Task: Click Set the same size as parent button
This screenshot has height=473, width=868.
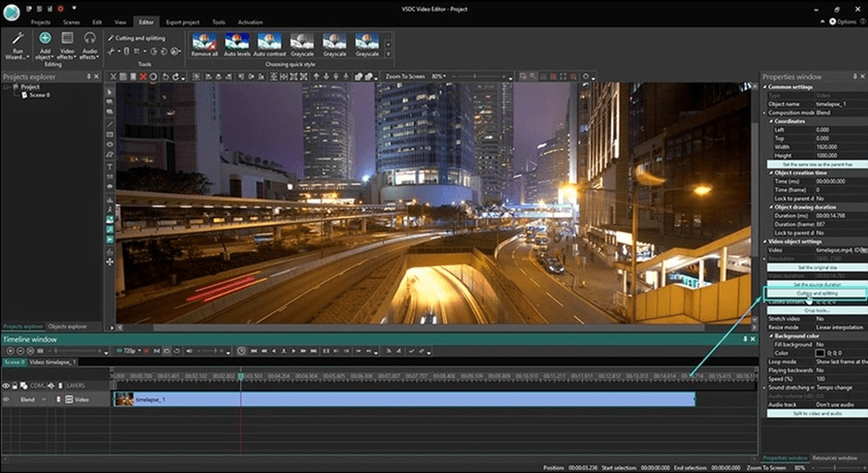Action: [x=816, y=165]
